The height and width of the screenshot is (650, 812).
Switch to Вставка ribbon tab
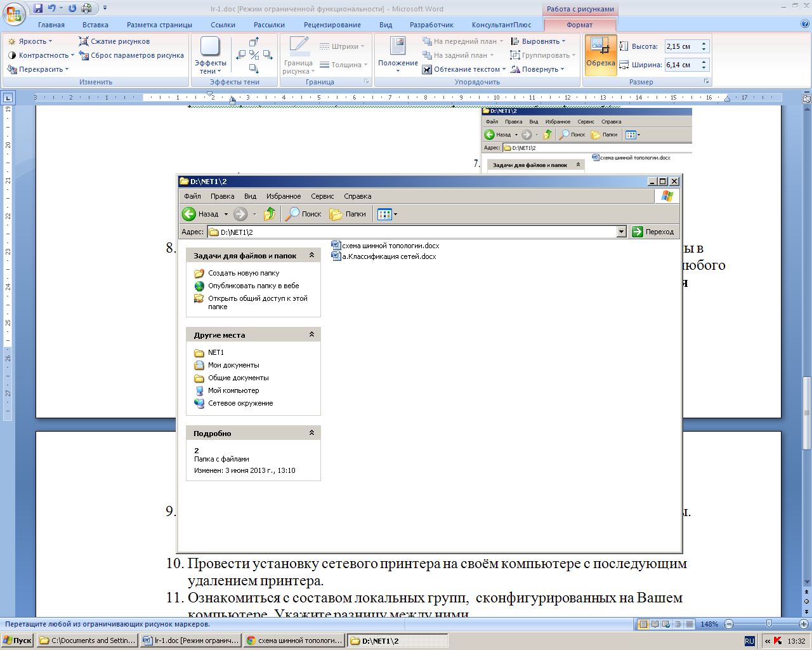[x=95, y=25]
